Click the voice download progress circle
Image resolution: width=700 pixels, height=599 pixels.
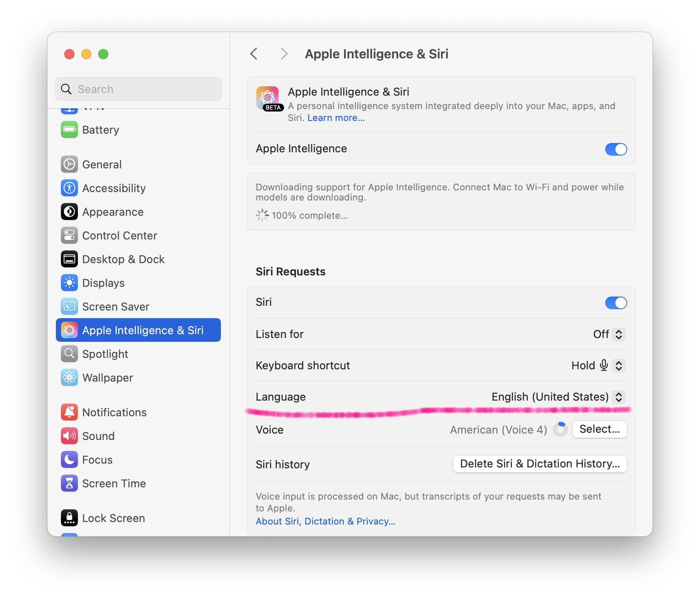(x=560, y=429)
